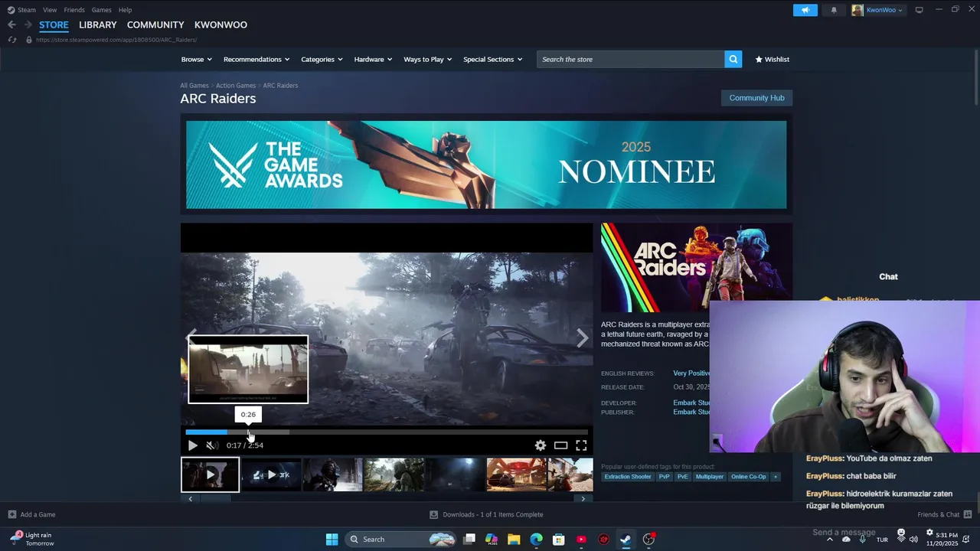
Task: Select the second video thumbnail
Action: [x=271, y=474]
